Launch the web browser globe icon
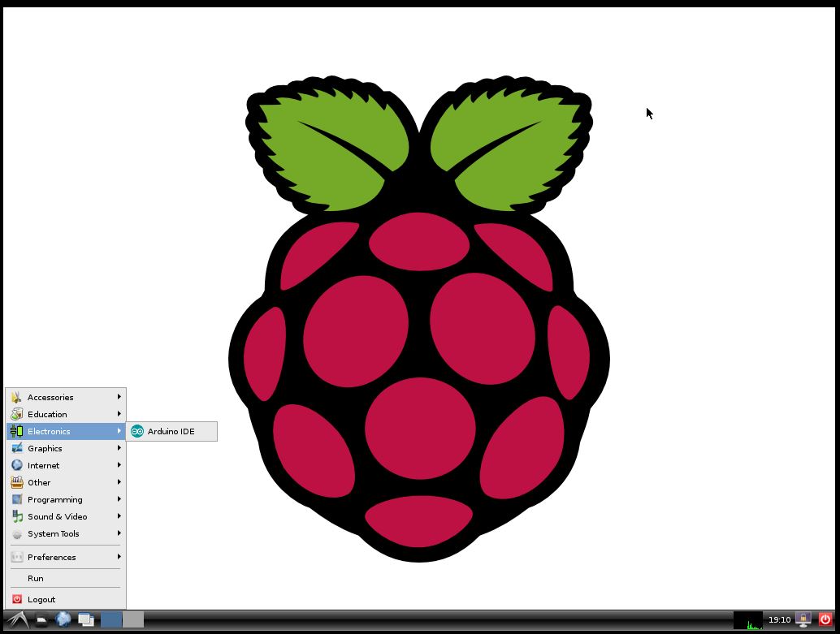The height and width of the screenshot is (634, 840). [63, 619]
